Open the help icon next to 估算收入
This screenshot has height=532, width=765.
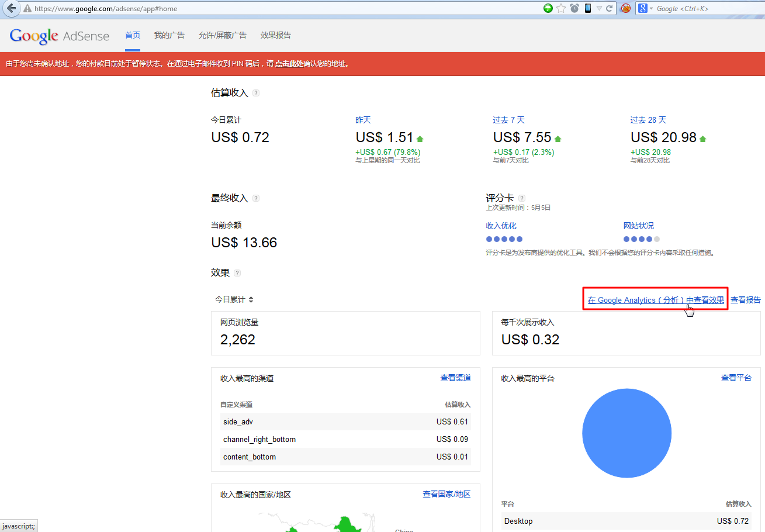256,93
